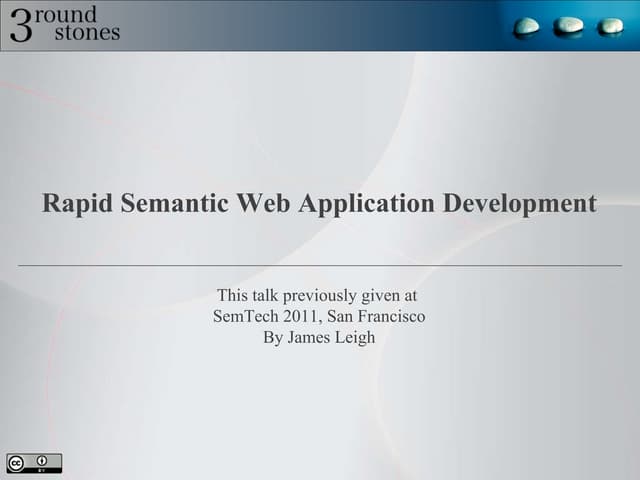This screenshot has width=640, height=480.
Task: Click the word 'Development' in the title
Action: tap(520, 204)
